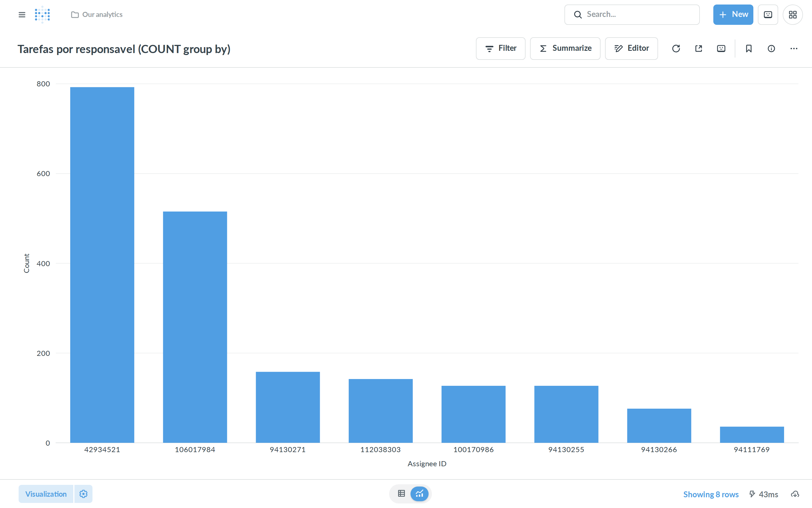Open the Editor button
The image size is (812, 508).
coord(631,48)
